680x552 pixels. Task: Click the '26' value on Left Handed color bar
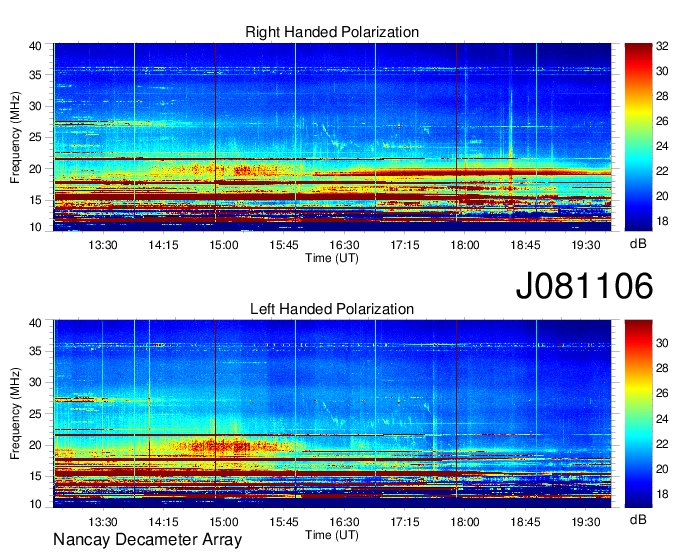[x=662, y=393]
